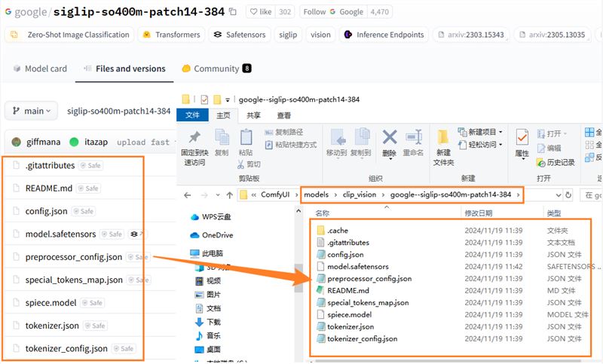Open tokenizer_config.json in Hugging Face list

coord(66,348)
